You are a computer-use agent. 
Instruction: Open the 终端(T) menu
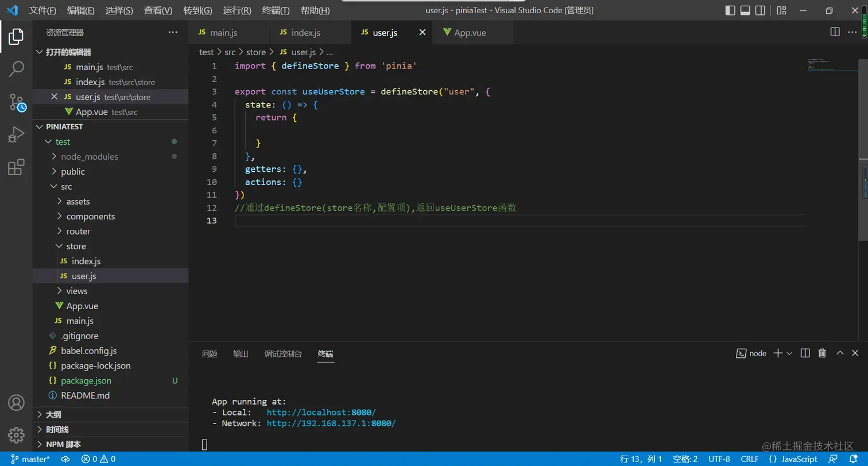276,10
